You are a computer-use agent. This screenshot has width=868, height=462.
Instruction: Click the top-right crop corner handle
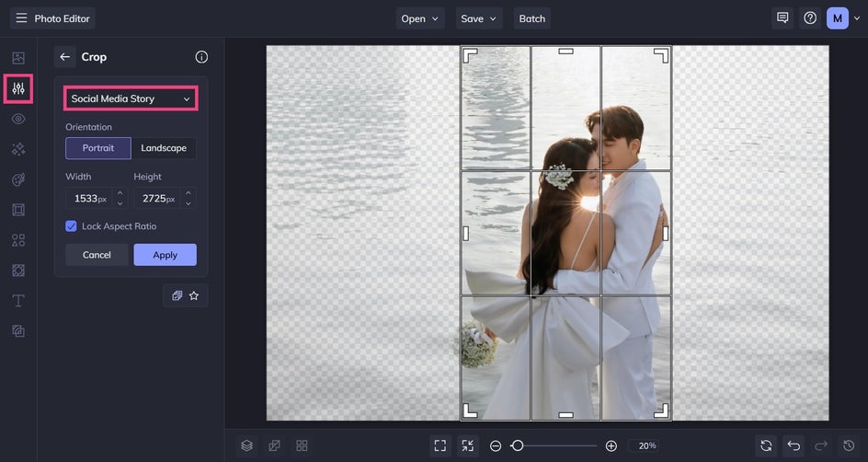pyautogui.click(x=661, y=55)
